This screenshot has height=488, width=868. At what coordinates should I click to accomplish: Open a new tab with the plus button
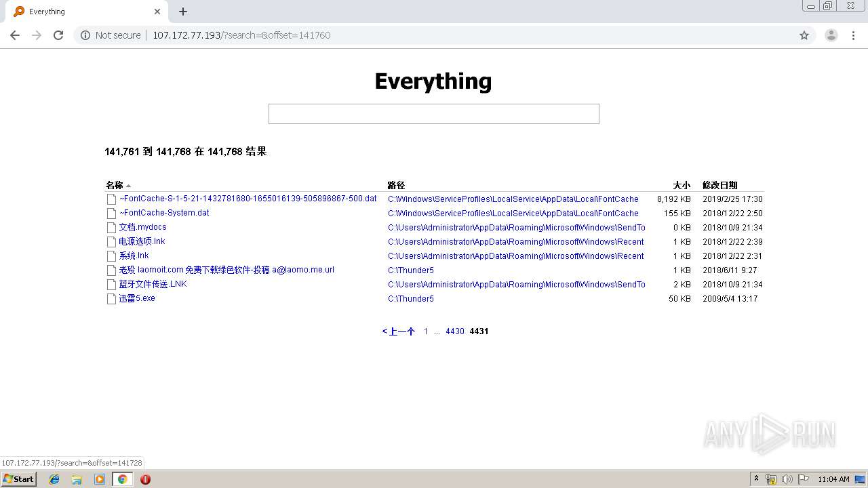183,12
